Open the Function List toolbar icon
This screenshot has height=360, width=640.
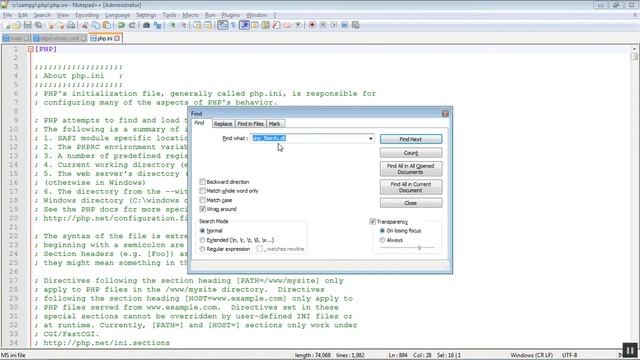click(276, 25)
